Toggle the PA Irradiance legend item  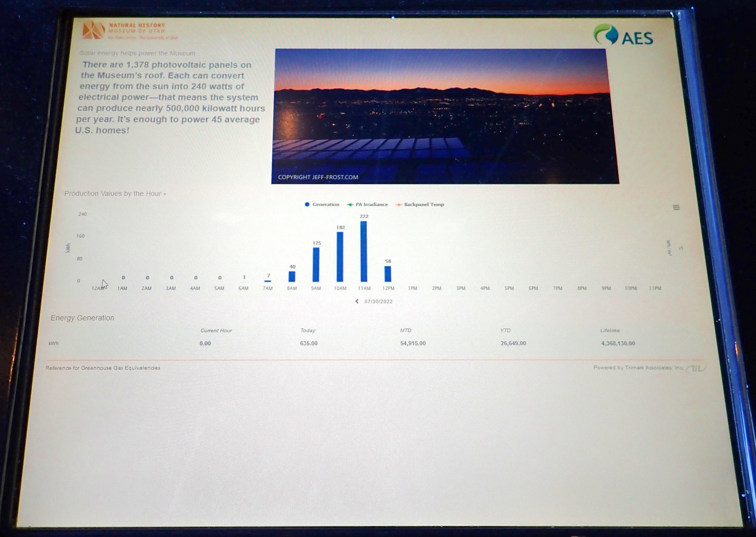[367, 205]
